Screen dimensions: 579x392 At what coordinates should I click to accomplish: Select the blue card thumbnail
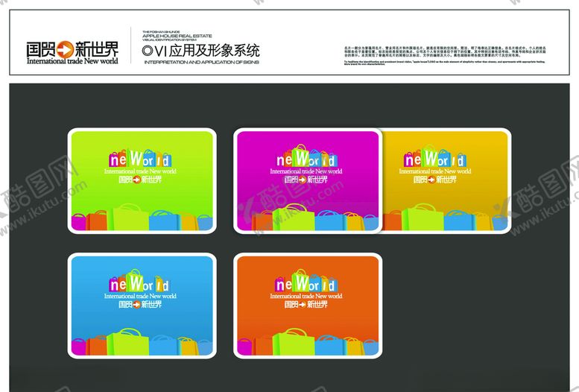142,306
